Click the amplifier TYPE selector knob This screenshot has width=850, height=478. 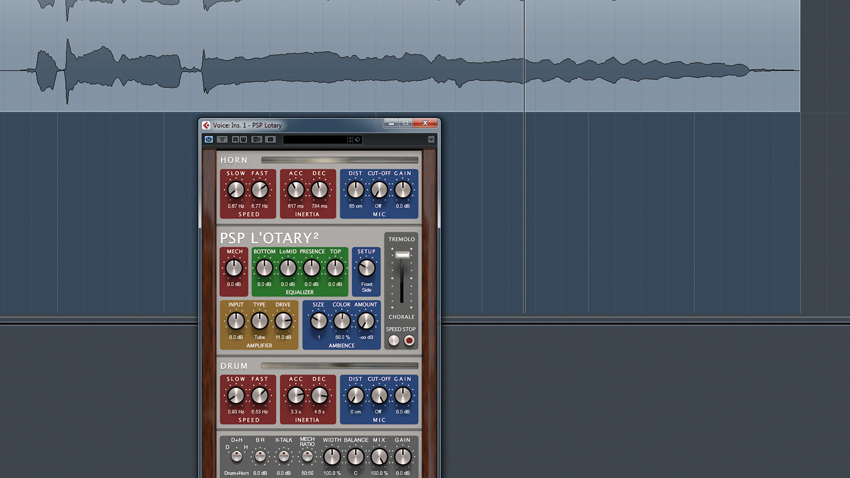(260, 321)
